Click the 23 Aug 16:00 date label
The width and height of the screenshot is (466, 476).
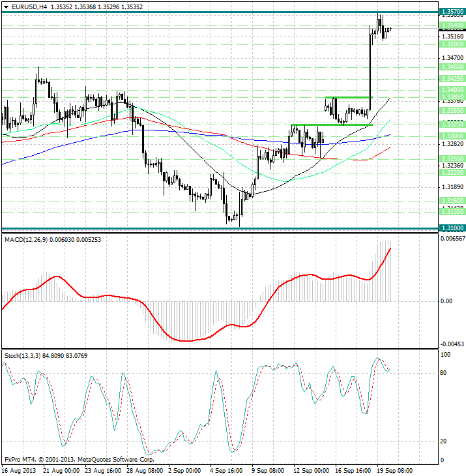(x=103, y=471)
